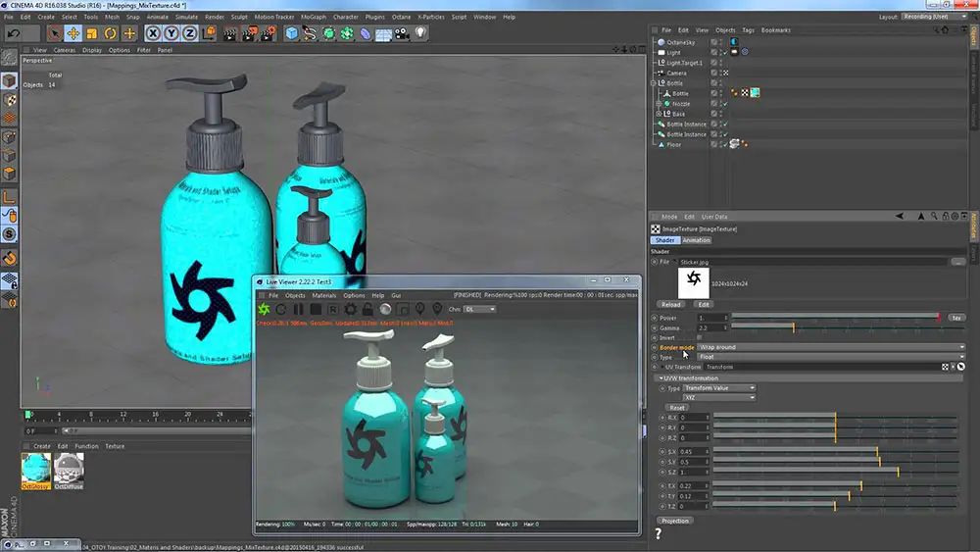Start render with Octane logo icon in Live Viewer

tap(264, 309)
